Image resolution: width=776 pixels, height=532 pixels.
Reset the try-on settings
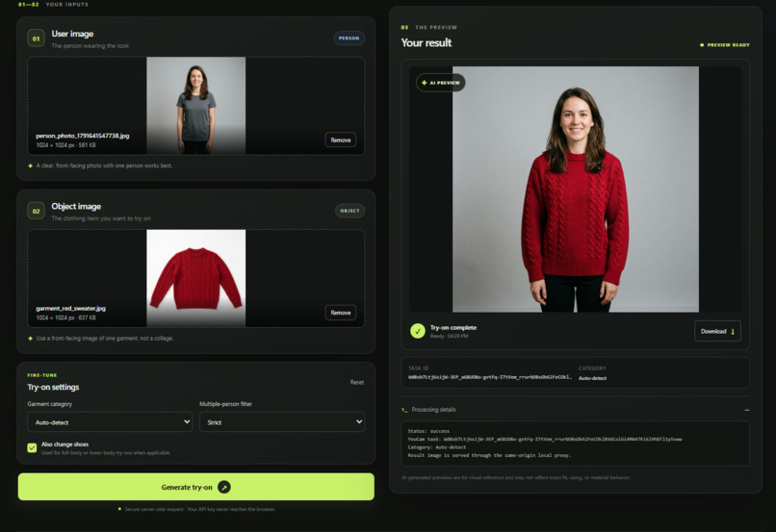(x=357, y=382)
